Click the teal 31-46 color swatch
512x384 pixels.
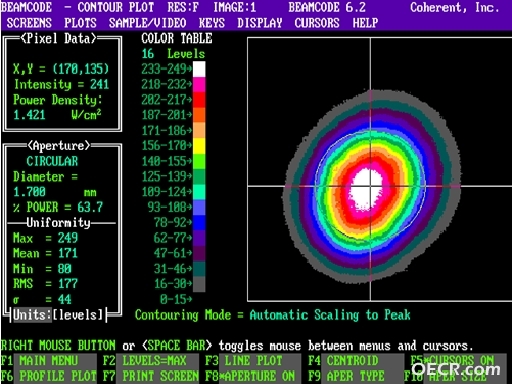(199, 269)
